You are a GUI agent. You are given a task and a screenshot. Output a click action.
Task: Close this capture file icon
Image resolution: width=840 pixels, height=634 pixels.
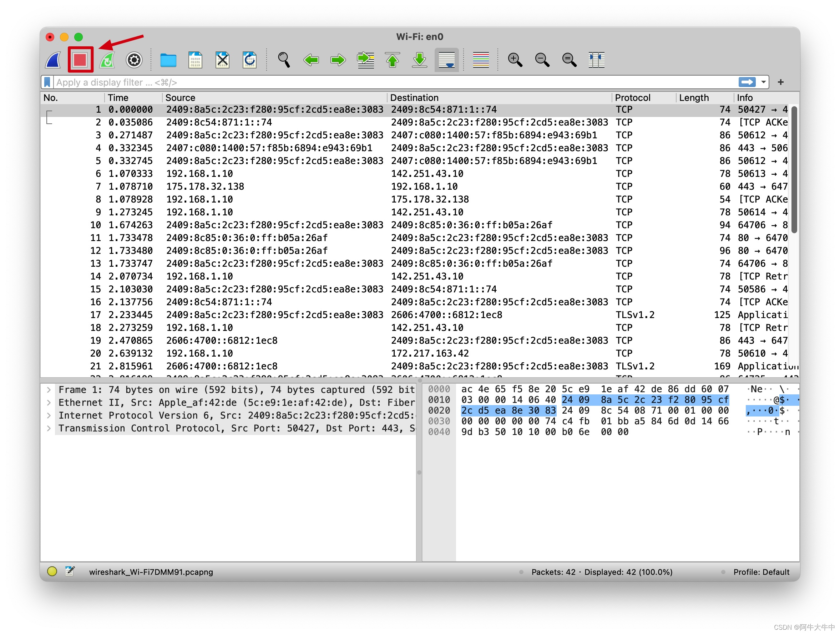222,60
